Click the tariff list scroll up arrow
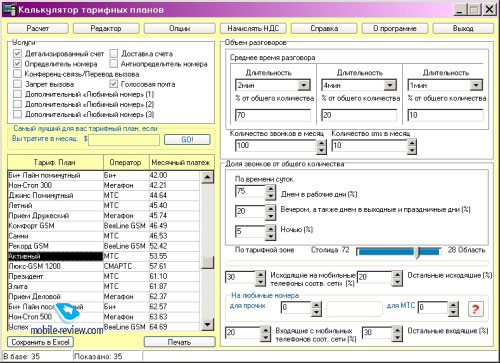The image size is (500, 363). point(208,177)
